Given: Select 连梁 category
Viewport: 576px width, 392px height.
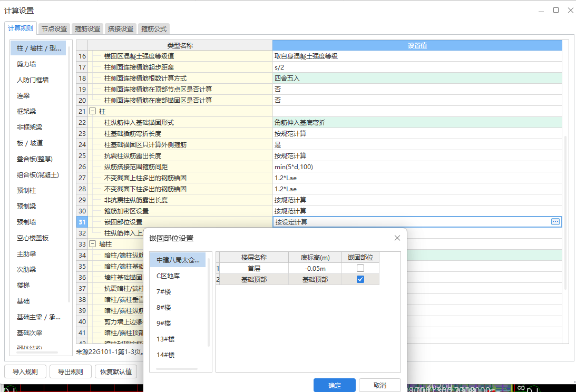Looking at the screenshot, I should tap(38, 95).
